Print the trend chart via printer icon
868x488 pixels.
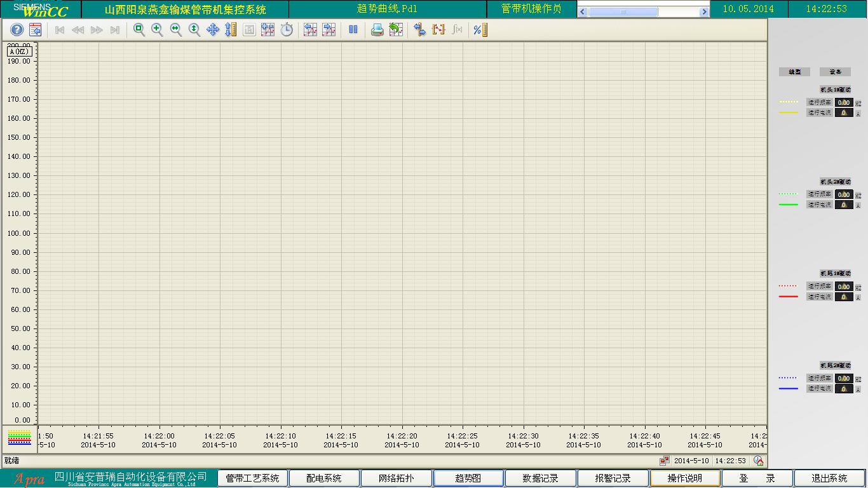tap(377, 30)
